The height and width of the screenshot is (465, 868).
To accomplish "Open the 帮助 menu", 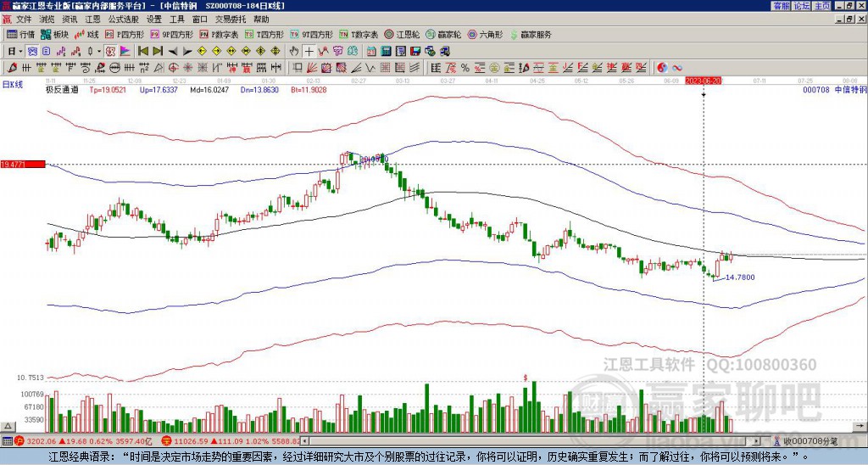I will click(261, 20).
